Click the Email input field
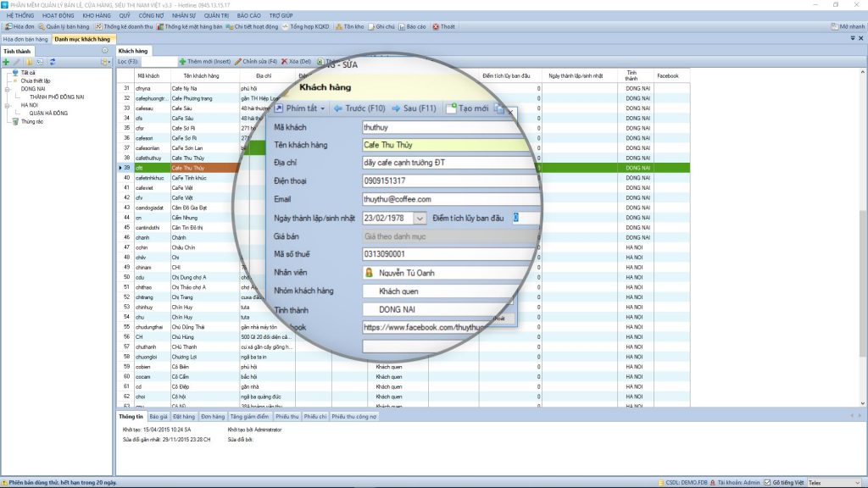 click(x=450, y=199)
